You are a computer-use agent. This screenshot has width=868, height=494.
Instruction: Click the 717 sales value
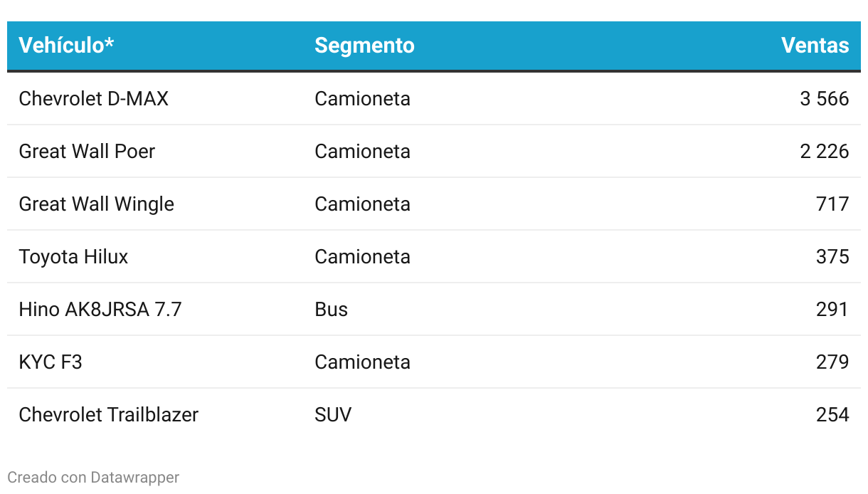point(832,204)
